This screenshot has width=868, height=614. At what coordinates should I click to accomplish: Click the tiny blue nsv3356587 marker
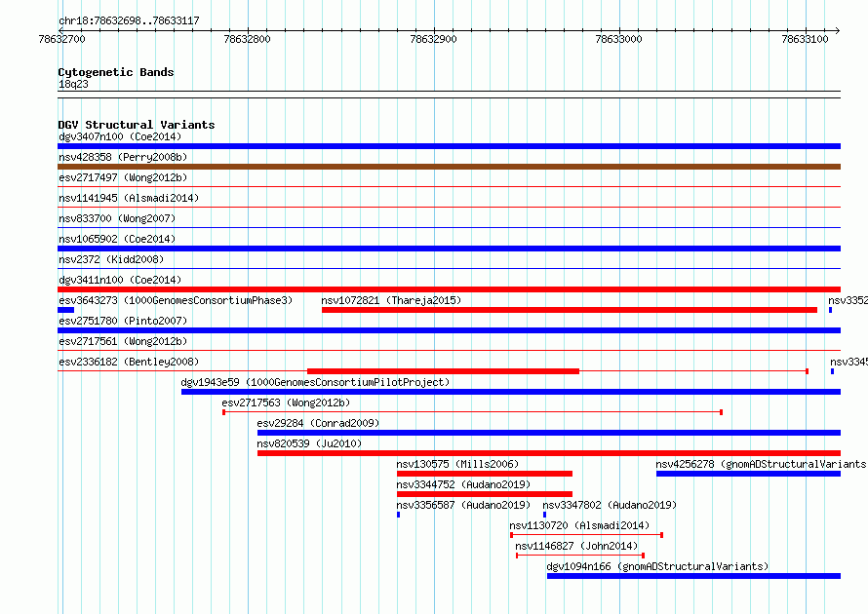[x=399, y=515]
